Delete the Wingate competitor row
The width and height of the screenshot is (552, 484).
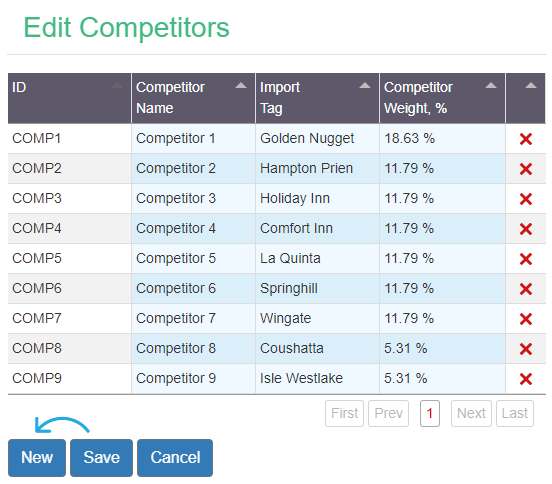(x=525, y=319)
